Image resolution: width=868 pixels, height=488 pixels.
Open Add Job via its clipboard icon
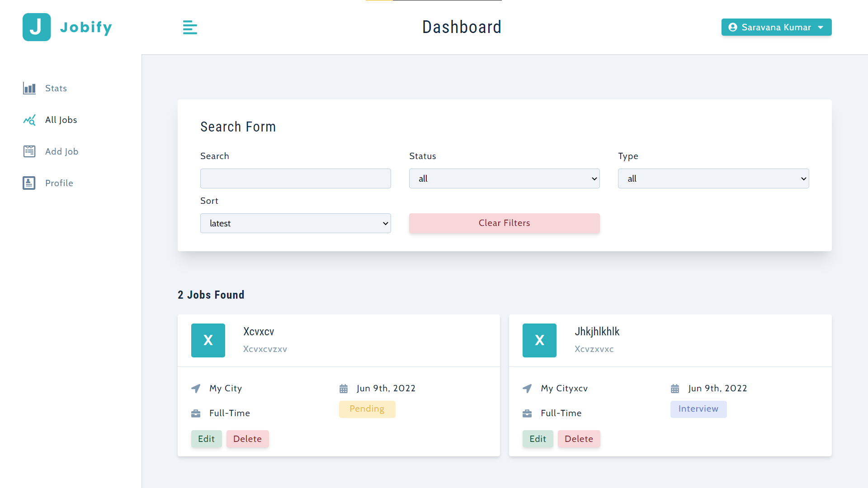(29, 151)
